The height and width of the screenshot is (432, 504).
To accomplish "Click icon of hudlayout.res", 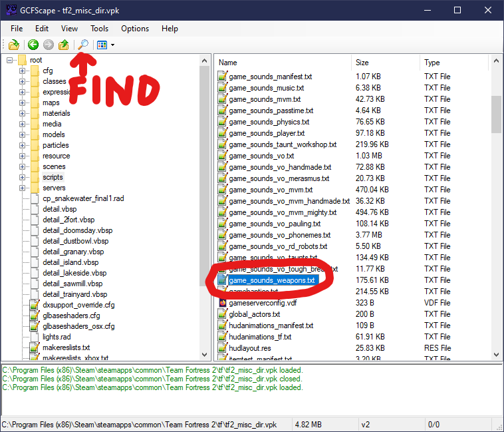I will [223, 348].
